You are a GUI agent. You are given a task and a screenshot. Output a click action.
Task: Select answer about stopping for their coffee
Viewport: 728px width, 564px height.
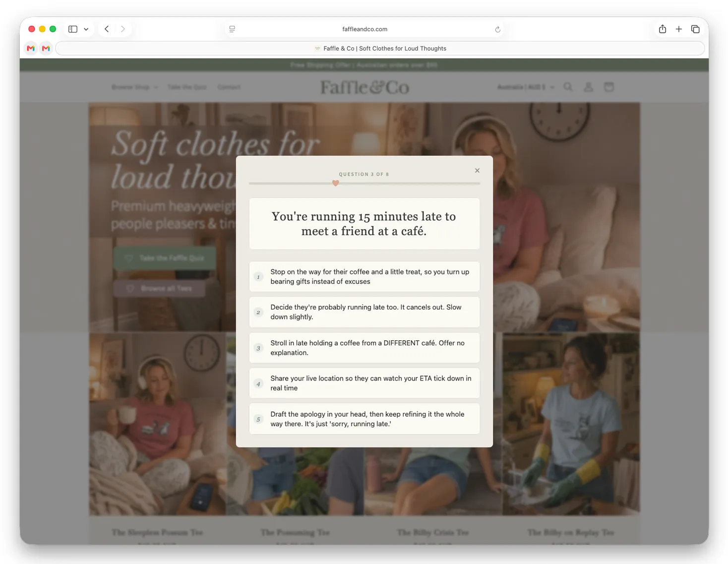point(364,277)
